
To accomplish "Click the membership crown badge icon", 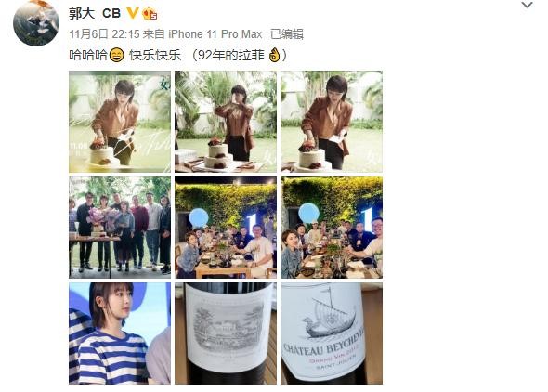I will [x=150, y=13].
